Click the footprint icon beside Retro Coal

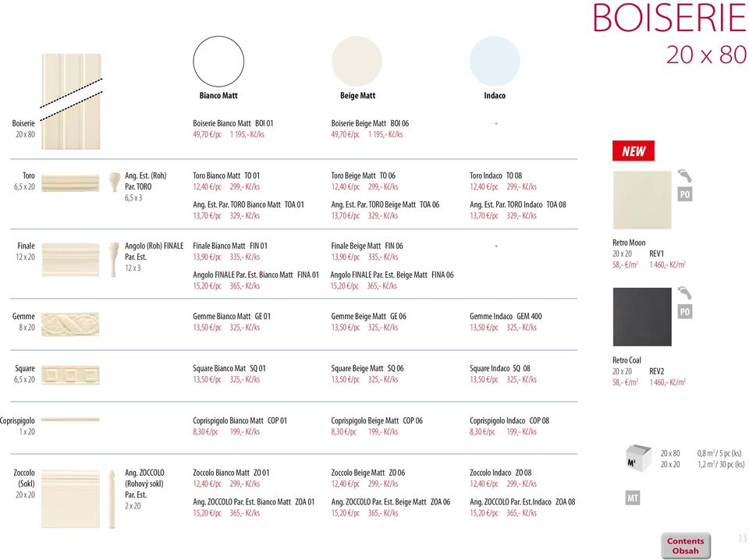coord(684,292)
